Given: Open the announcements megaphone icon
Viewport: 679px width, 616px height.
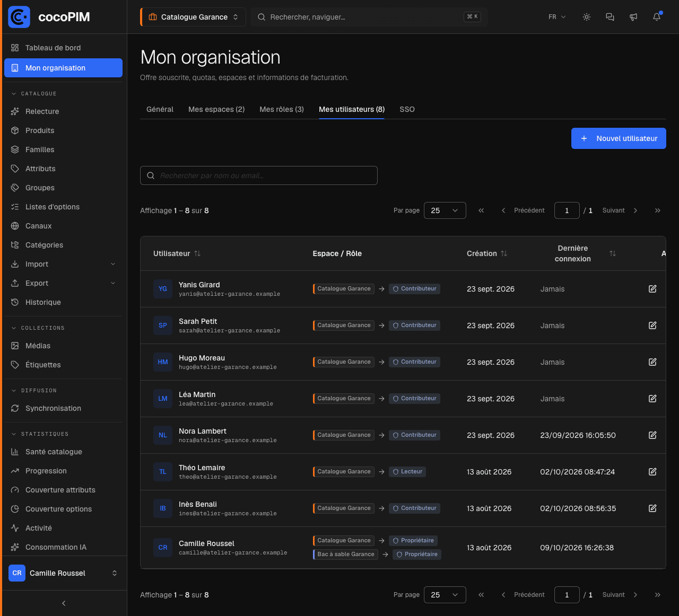Looking at the screenshot, I should coord(633,17).
